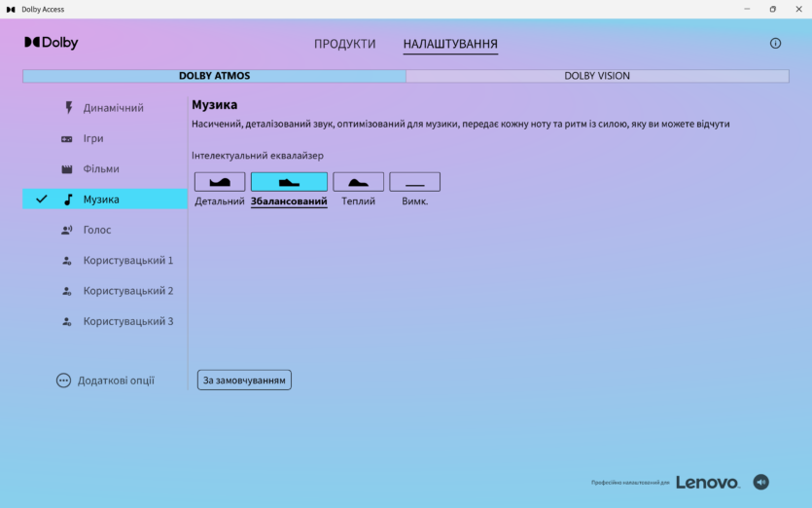
Task: Select Користувацький 3 profile label
Action: (128, 322)
